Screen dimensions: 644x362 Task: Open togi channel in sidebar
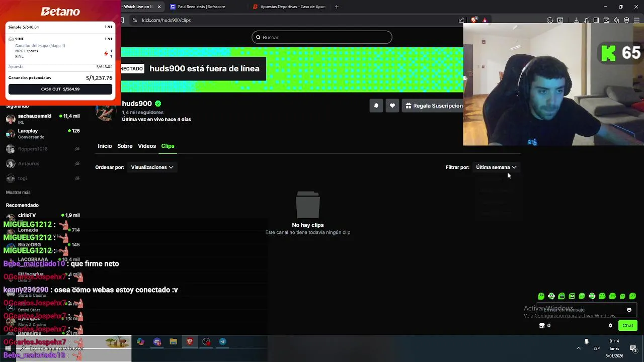tap(43, 178)
